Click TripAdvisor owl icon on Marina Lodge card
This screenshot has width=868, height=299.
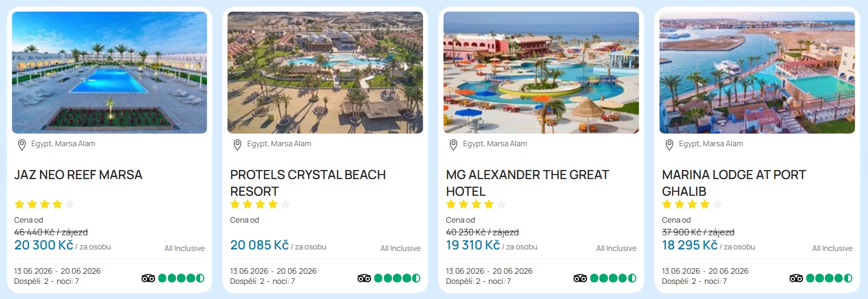pyautogui.click(x=796, y=278)
